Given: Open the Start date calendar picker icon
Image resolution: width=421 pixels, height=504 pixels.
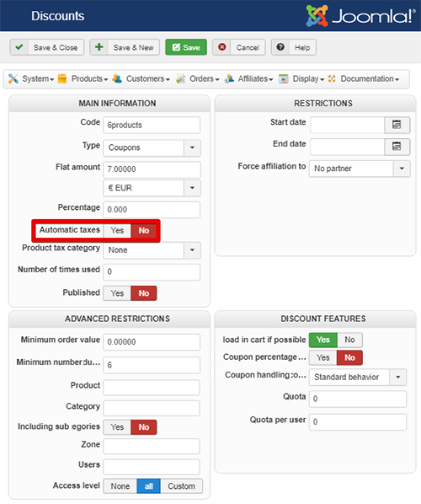Looking at the screenshot, I should click(x=397, y=125).
